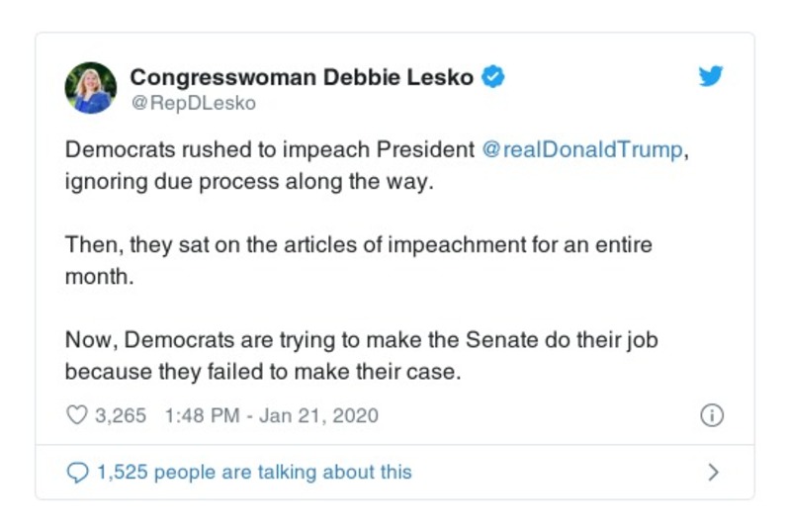Screen dimensions: 790x532
Task: Open Debbie Lesko's profile picture
Action: click(x=91, y=87)
